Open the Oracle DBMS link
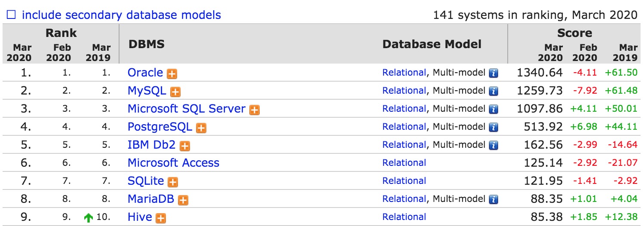The height and width of the screenshot is (226, 644). click(x=145, y=73)
